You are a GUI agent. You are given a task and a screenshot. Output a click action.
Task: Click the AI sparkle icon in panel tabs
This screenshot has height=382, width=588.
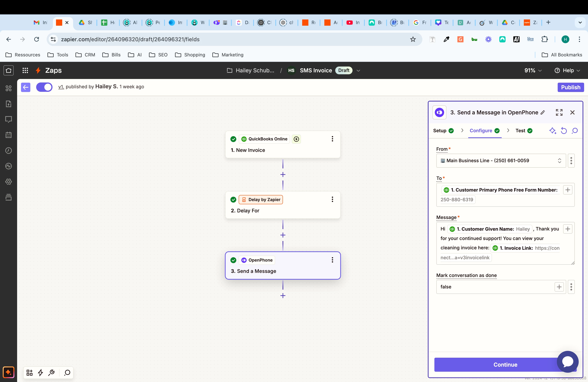(x=552, y=131)
